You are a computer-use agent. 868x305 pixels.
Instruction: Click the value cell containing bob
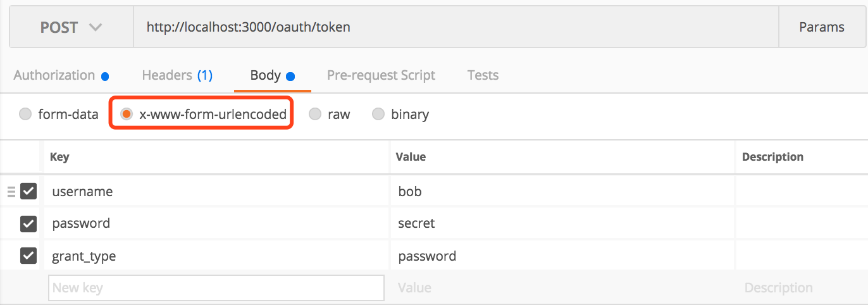point(562,191)
